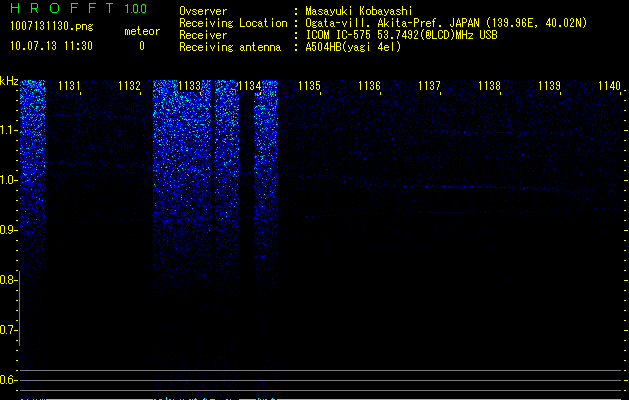Click the Ovserver field label
Screen dimensions: 629x400
point(203,11)
